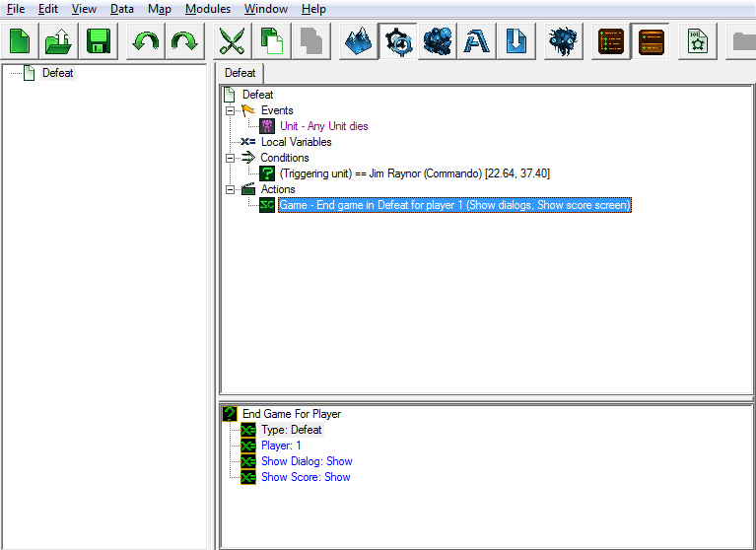The image size is (756, 550).
Task: Open the File menu
Action: coord(16,9)
